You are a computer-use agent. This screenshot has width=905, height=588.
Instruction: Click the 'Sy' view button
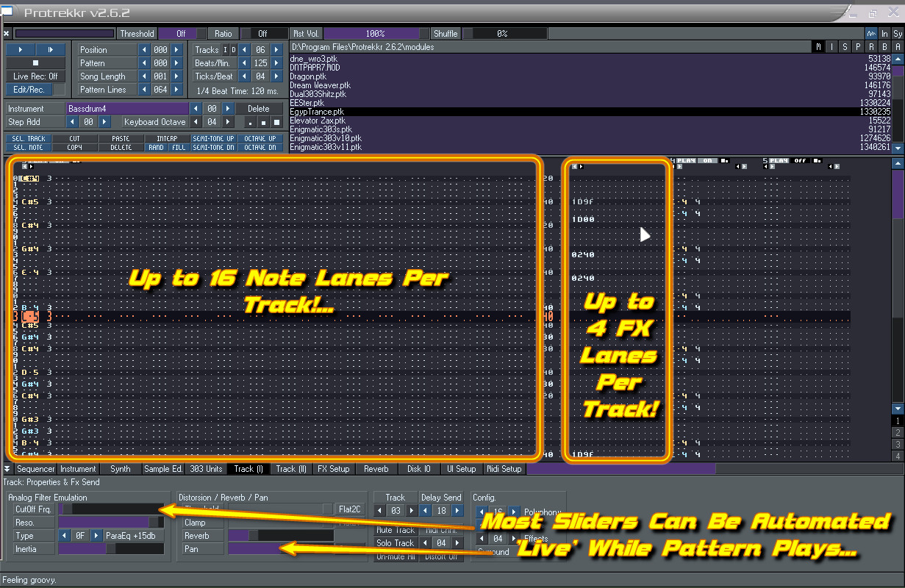coord(898,34)
